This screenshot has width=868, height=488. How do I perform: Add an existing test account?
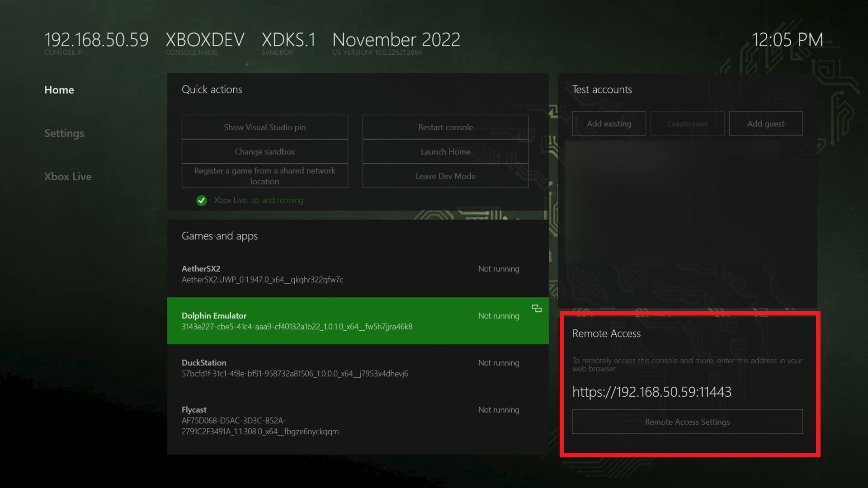[x=609, y=123]
